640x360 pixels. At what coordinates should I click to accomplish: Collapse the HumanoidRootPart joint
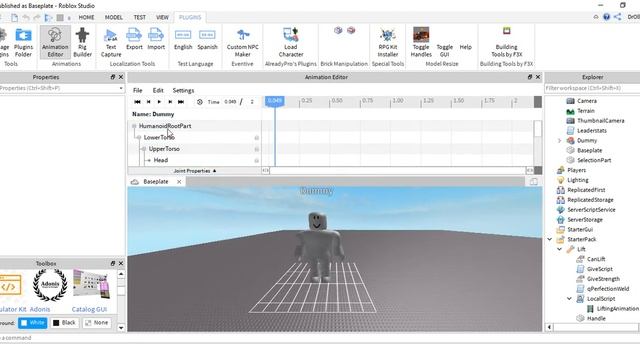[134, 126]
